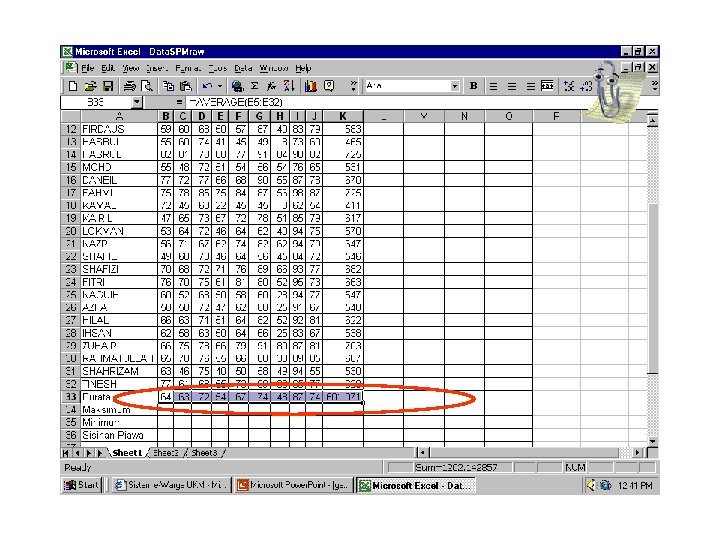Image resolution: width=720 pixels, height=540 pixels.
Task: Click the Merge and Center icon
Action: [547, 86]
